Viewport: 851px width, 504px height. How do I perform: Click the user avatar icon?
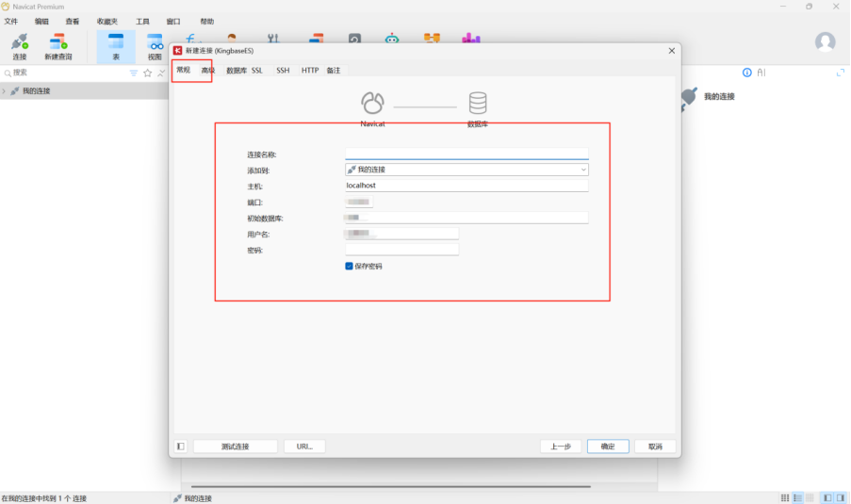tap(825, 42)
